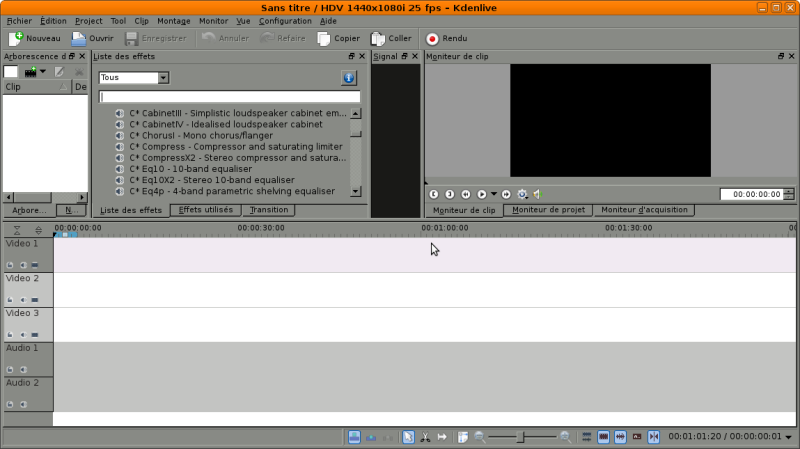The image size is (800, 449).
Task: Open monitor settings gear menu
Action: click(522, 194)
